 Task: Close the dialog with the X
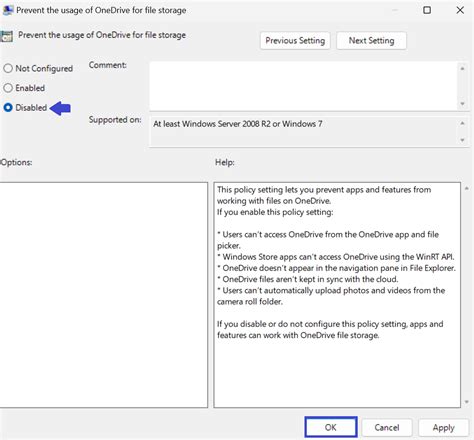(460, 10)
